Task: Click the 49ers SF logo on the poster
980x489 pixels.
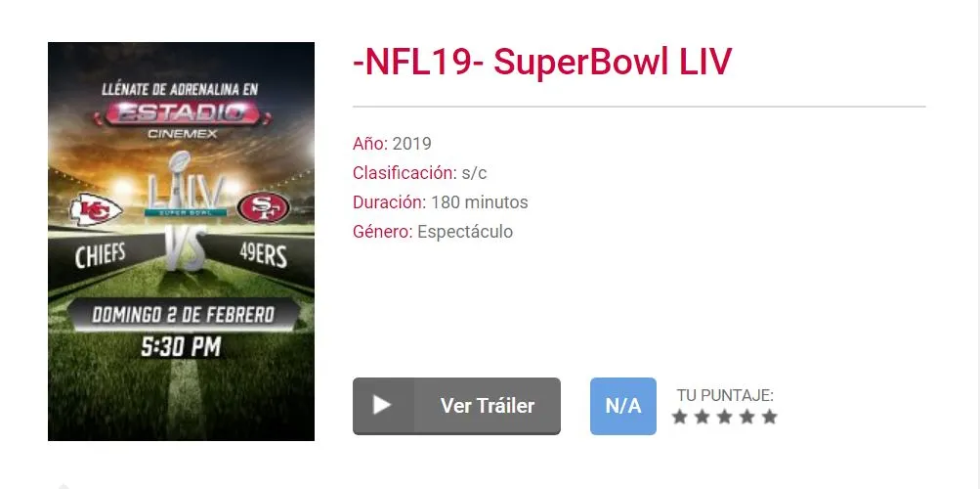Action: point(263,207)
